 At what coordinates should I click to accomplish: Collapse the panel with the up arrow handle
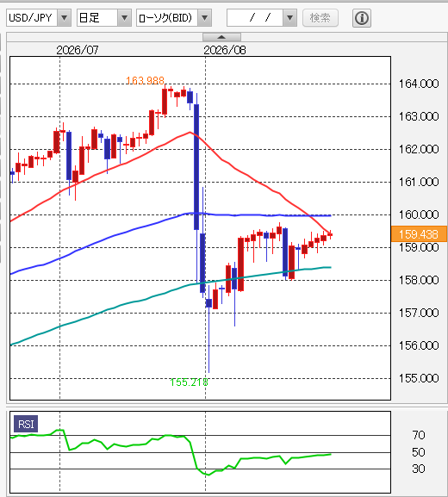click(x=221, y=37)
